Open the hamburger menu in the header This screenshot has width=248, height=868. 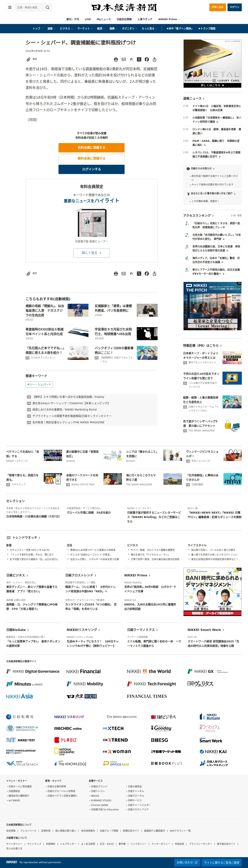[x=10, y=7]
